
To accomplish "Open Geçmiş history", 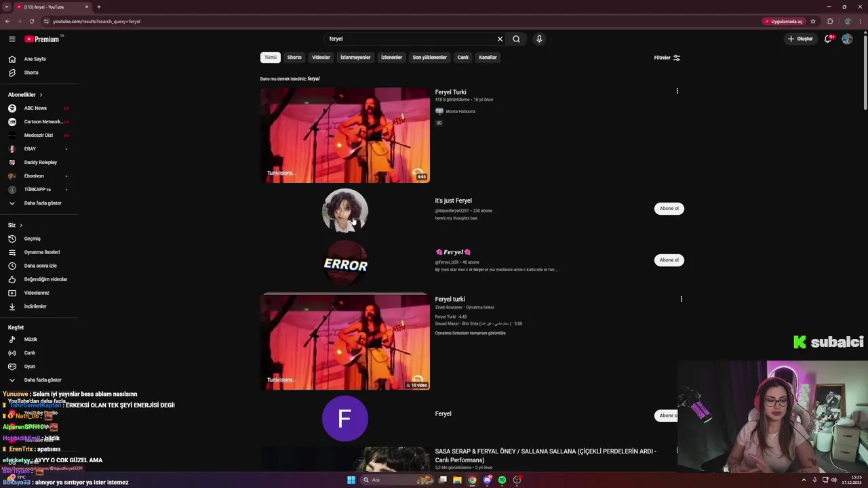I will (x=33, y=239).
